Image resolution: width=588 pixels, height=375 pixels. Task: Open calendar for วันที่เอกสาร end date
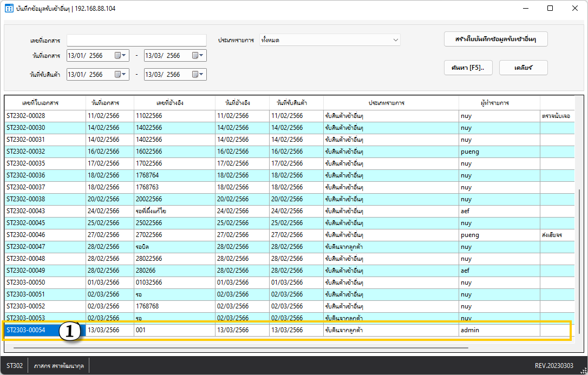pyautogui.click(x=198, y=56)
